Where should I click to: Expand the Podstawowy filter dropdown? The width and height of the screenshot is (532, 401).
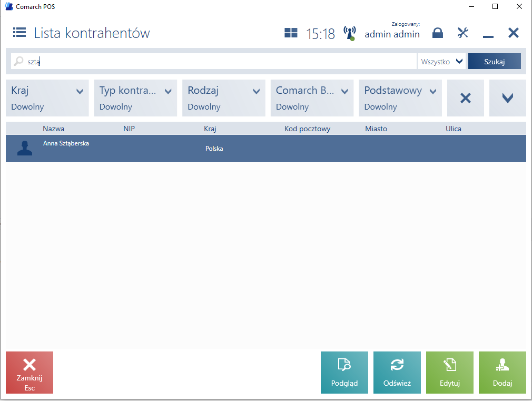click(400, 98)
